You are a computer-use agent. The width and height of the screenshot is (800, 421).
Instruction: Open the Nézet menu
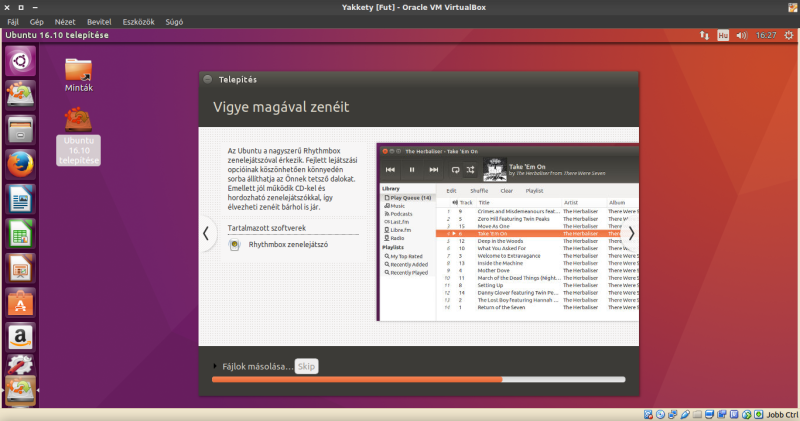pos(64,21)
